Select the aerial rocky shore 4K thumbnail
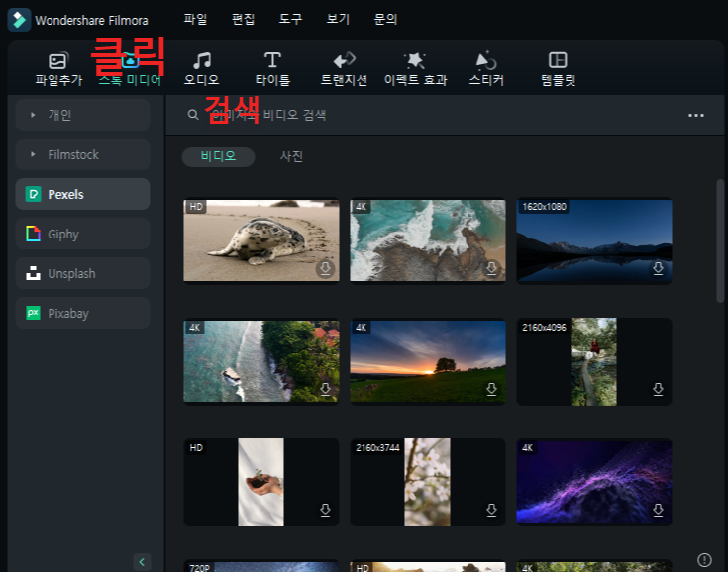This screenshot has height=572, width=728. pos(428,240)
